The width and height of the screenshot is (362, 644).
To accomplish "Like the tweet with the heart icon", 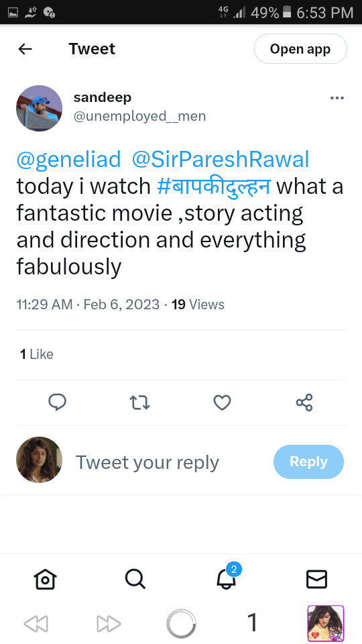I will pyautogui.click(x=222, y=403).
